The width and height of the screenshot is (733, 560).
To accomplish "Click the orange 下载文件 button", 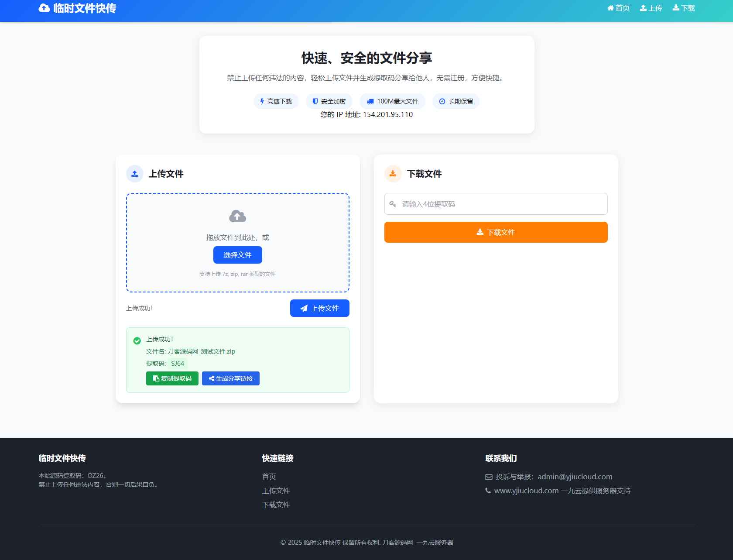I will click(x=496, y=232).
